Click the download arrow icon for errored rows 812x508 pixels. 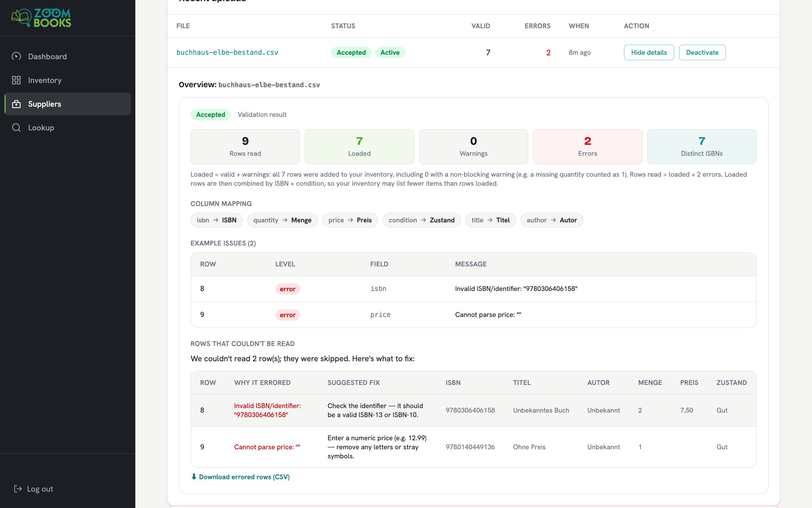pos(194,477)
